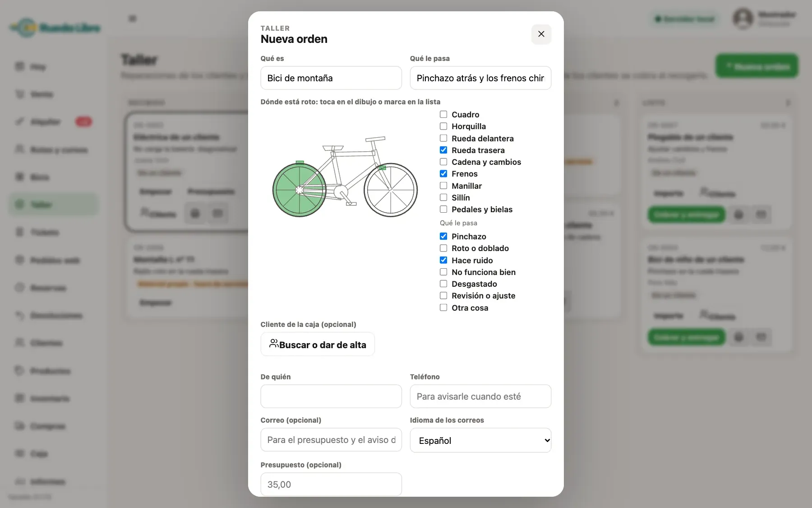Tick the Cuadro checkbox

pyautogui.click(x=443, y=114)
